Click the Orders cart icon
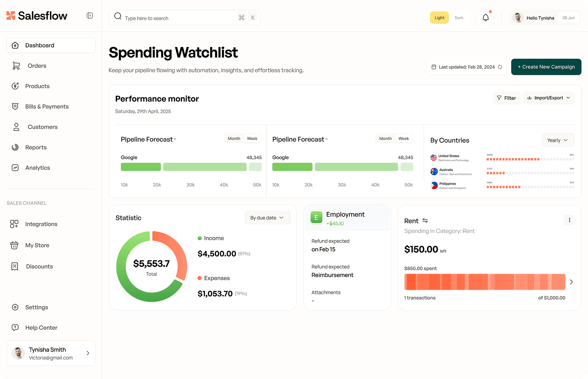The height and width of the screenshot is (379, 588). point(16,66)
